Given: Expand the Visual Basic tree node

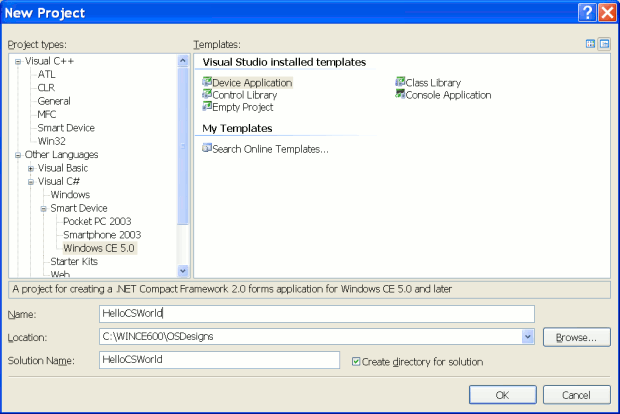Looking at the screenshot, I should pos(31,168).
